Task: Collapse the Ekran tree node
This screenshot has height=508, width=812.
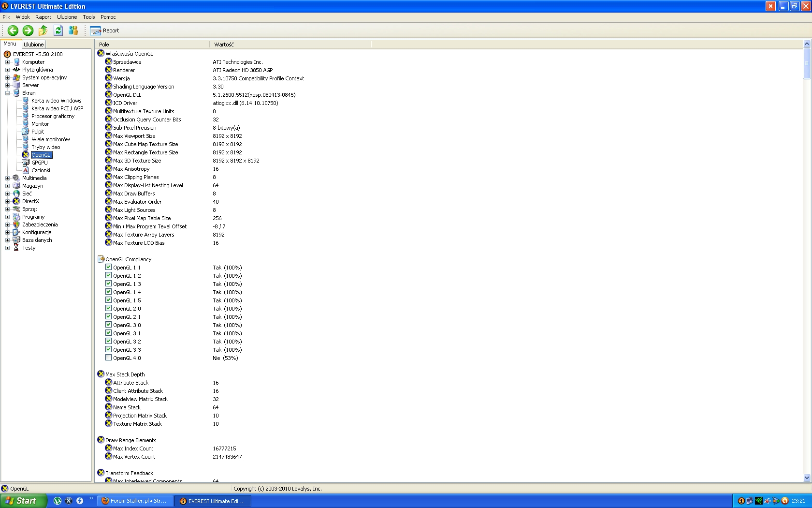Action: pyautogui.click(x=7, y=93)
